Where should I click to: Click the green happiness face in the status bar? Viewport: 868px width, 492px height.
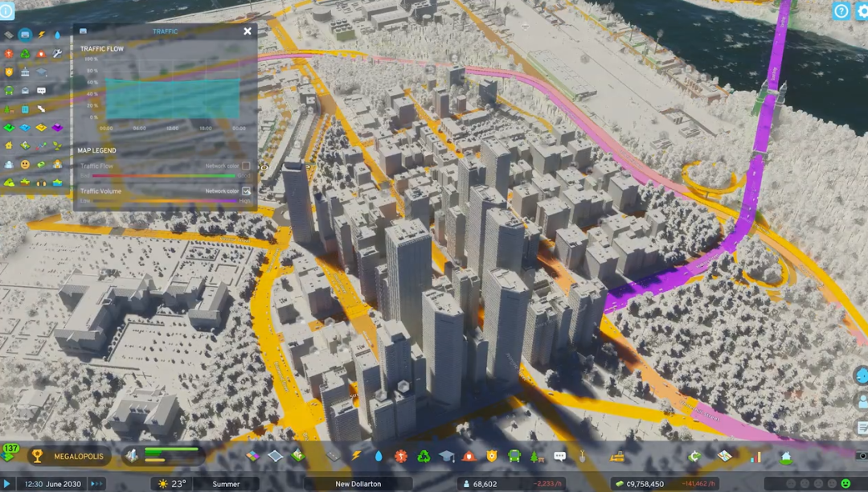coord(845,484)
